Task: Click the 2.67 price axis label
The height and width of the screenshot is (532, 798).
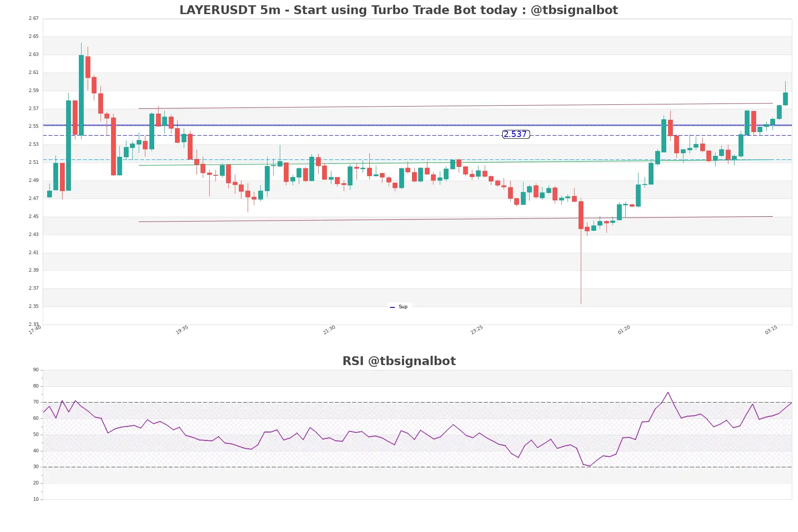Action: (33, 18)
